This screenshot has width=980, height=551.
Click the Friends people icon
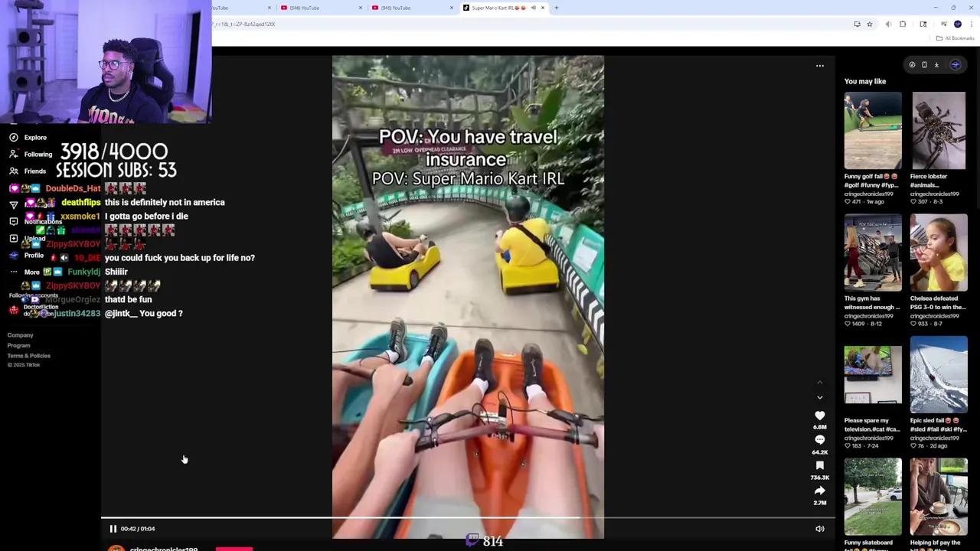(14, 171)
